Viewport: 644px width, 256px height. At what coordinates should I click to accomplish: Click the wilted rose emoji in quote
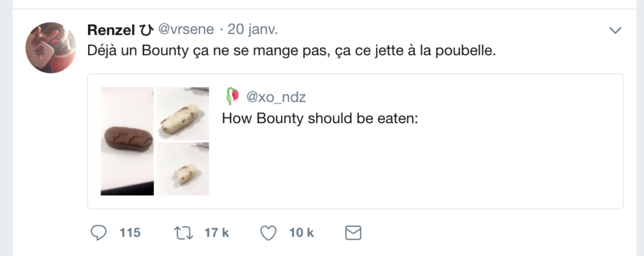point(232,96)
